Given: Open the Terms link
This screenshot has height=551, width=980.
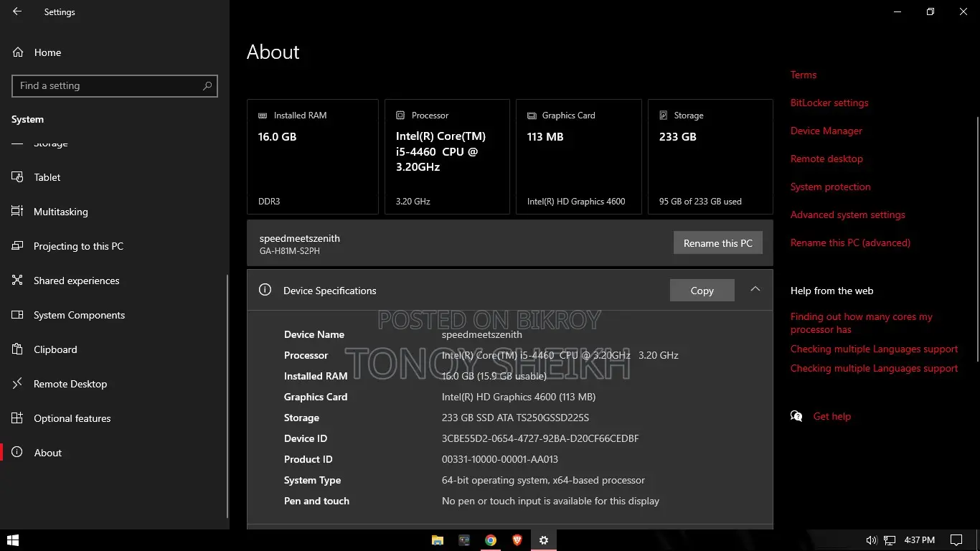Looking at the screenshot, I should [x=804, y=75].
